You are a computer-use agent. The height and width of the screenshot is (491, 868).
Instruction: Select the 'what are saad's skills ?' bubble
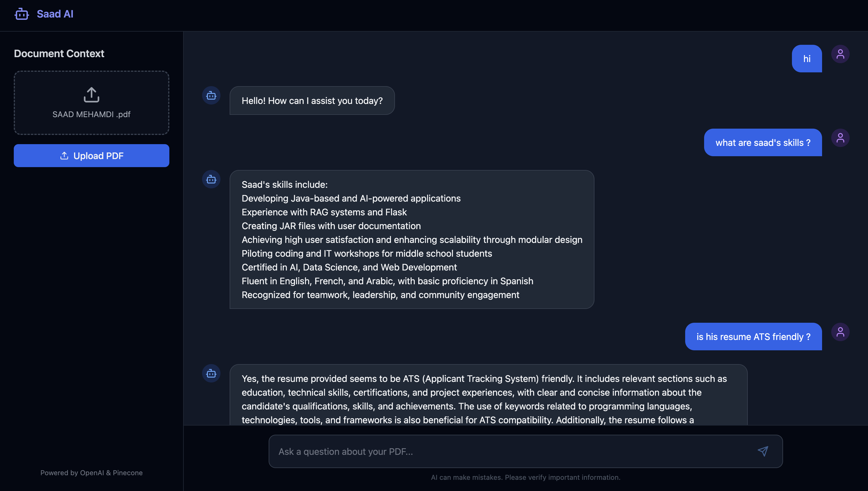[763, 143]
